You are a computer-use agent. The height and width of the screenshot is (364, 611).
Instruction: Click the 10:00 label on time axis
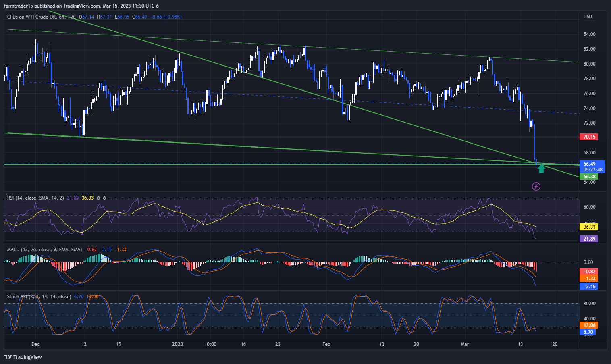pyautogui.click(x=210, y=344)
